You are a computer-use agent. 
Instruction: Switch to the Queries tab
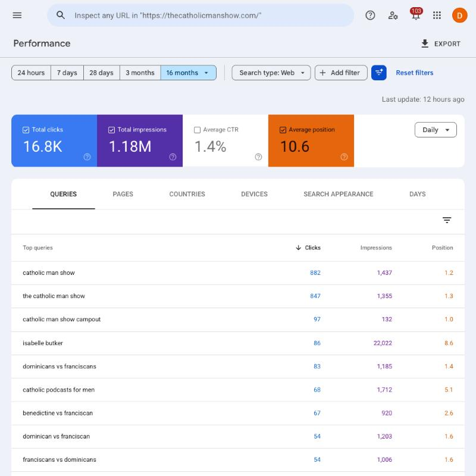point(63,195)
